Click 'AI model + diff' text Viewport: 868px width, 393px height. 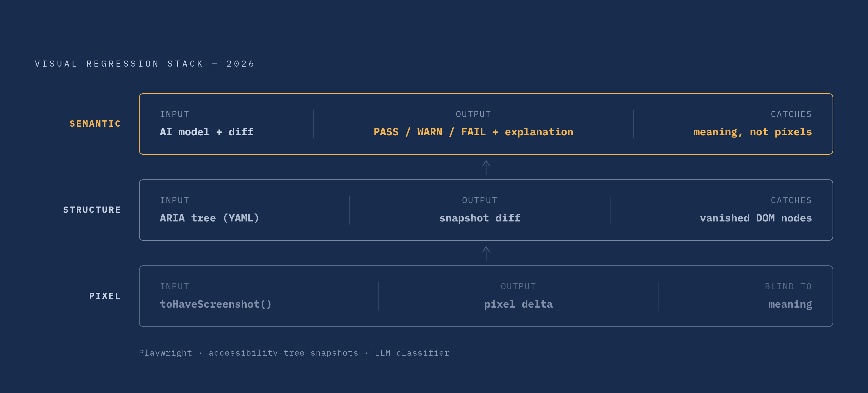[207, 132]
